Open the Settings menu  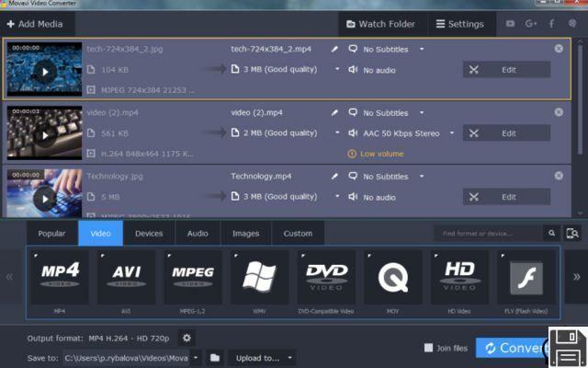tap(459, 24)
